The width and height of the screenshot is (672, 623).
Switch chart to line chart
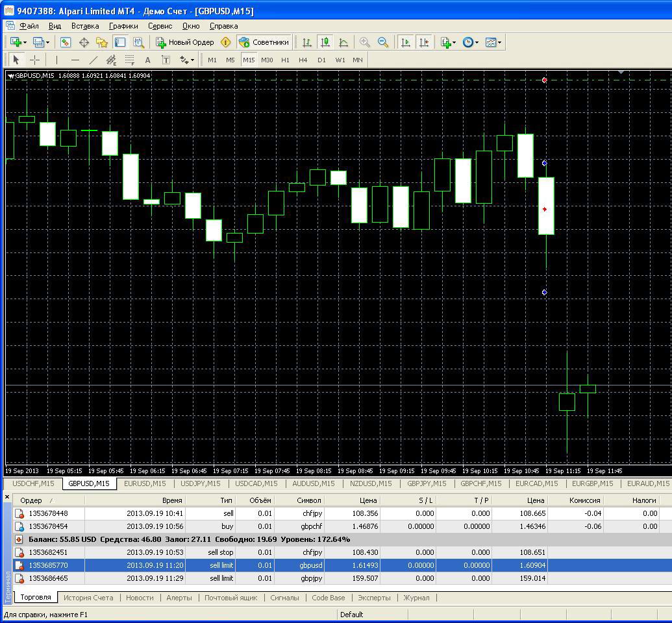click(x=343, y=42)
